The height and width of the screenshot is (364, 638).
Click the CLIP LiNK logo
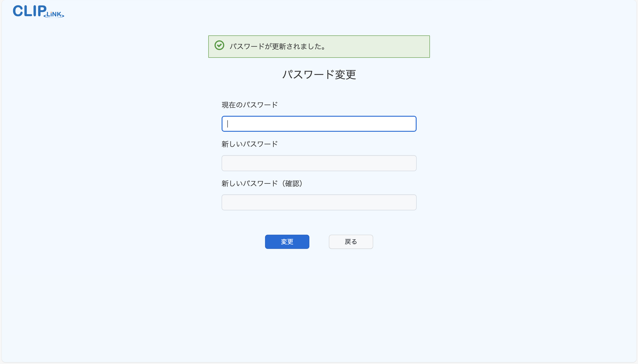coord(38,11)
